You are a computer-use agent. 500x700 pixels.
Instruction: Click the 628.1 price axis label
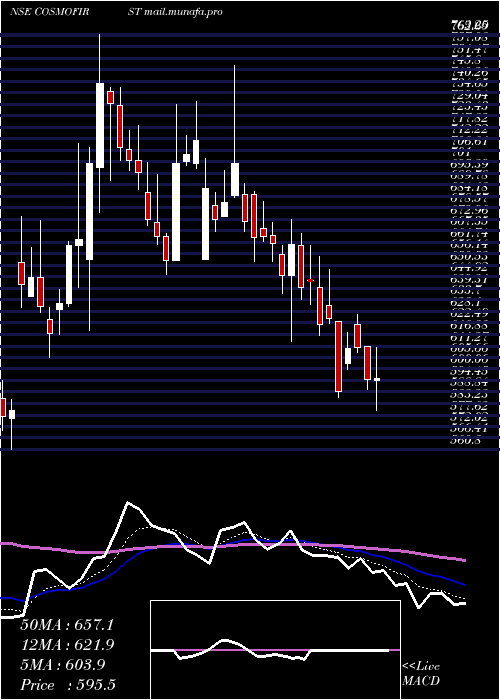point(466,303)
